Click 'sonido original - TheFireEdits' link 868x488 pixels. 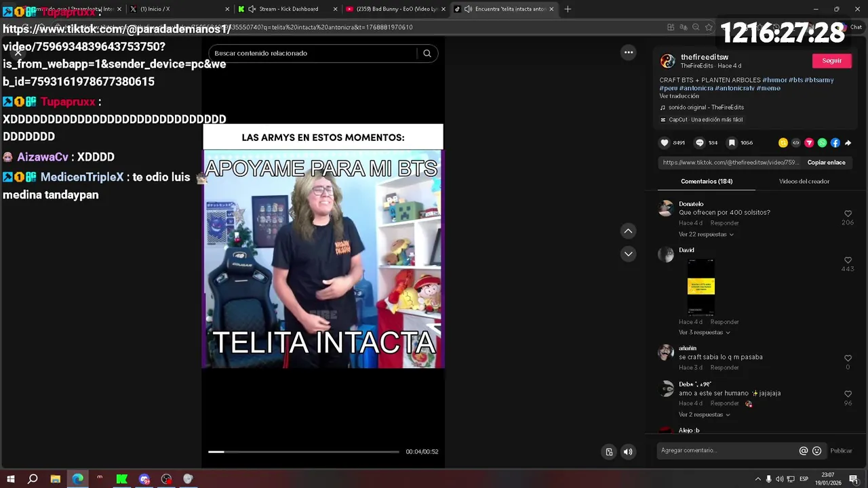(706, 108)
